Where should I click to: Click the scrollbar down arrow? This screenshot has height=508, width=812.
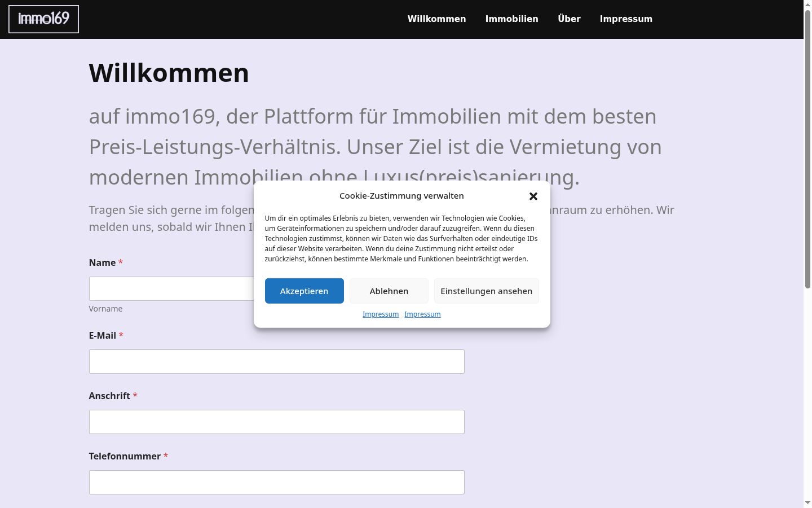coord(807,503)
